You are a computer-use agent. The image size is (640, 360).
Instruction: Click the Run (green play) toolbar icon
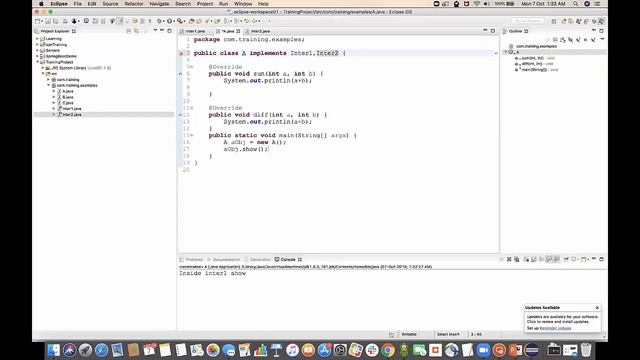169,21
